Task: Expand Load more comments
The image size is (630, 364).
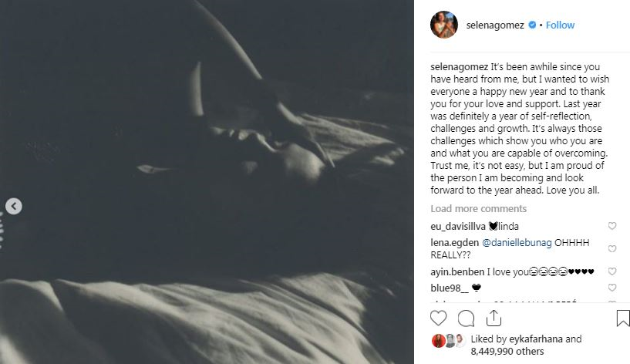Action: [479, 208]
